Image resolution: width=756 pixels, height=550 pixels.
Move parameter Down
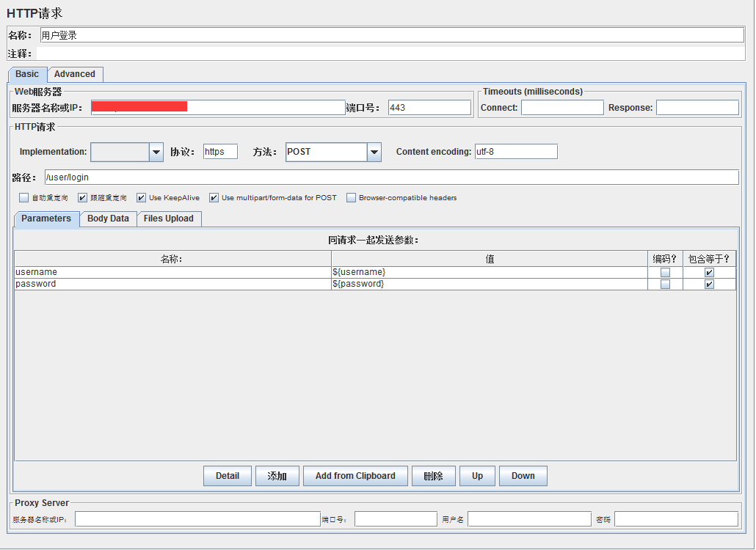(523, 476)
